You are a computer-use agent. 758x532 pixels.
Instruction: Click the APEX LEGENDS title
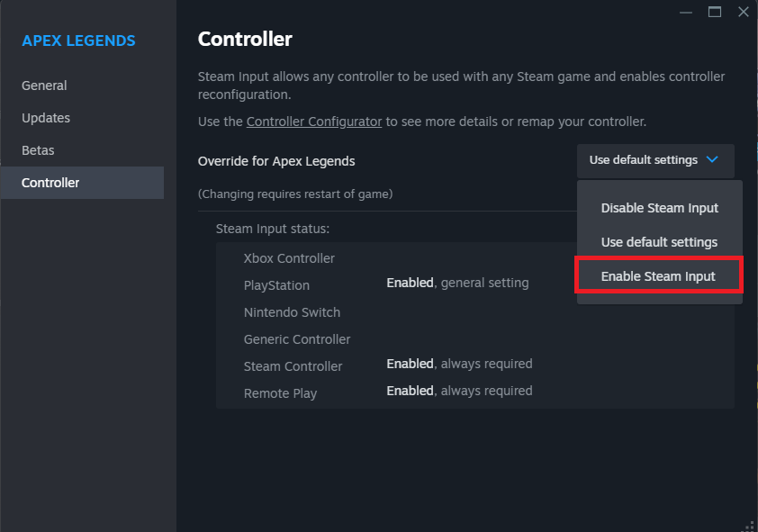pos(78,41)
